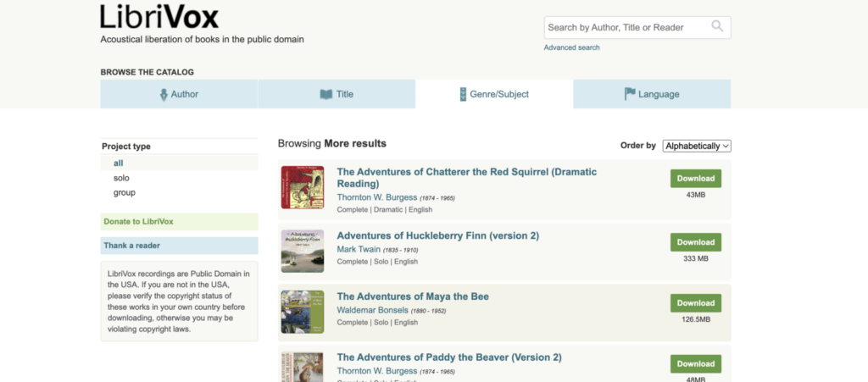Viewport: 868px width, 382px height.
Task: Download Huckleberry Finn 333 MB audiobook
Action: [696, 242]
